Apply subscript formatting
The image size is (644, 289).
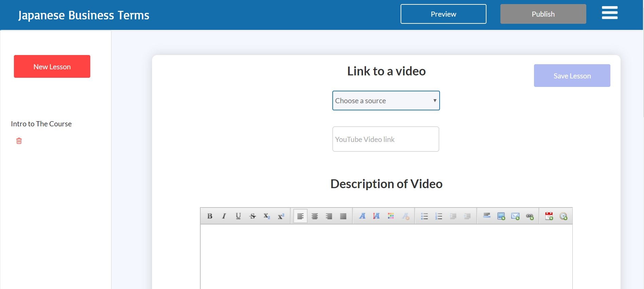[267, 216]
